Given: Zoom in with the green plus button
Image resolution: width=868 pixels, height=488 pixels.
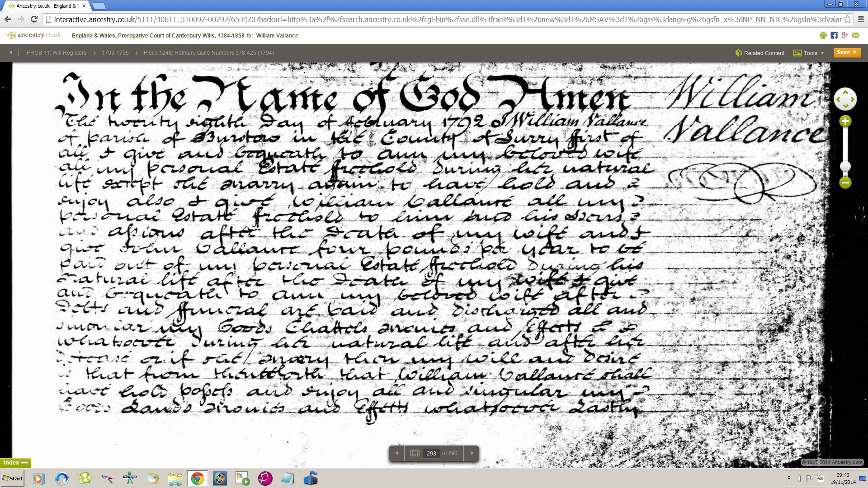Looking at the screenshot, I should 845,121.
